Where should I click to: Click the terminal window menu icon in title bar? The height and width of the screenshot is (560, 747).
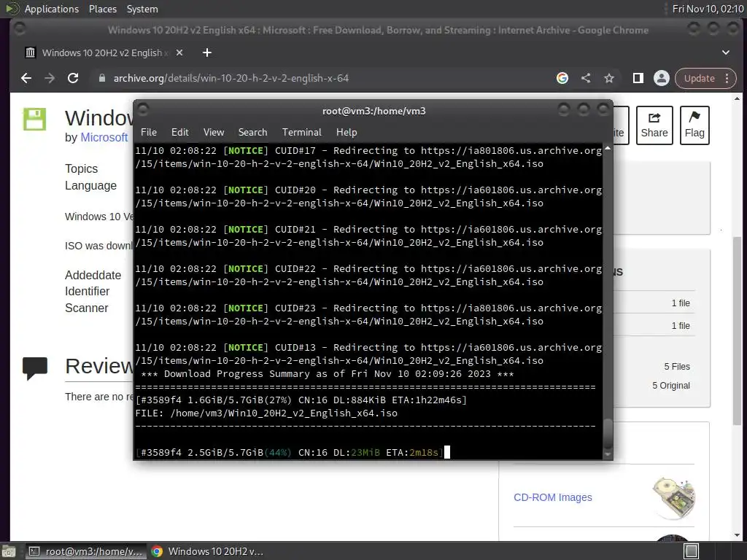coord(144,110)
